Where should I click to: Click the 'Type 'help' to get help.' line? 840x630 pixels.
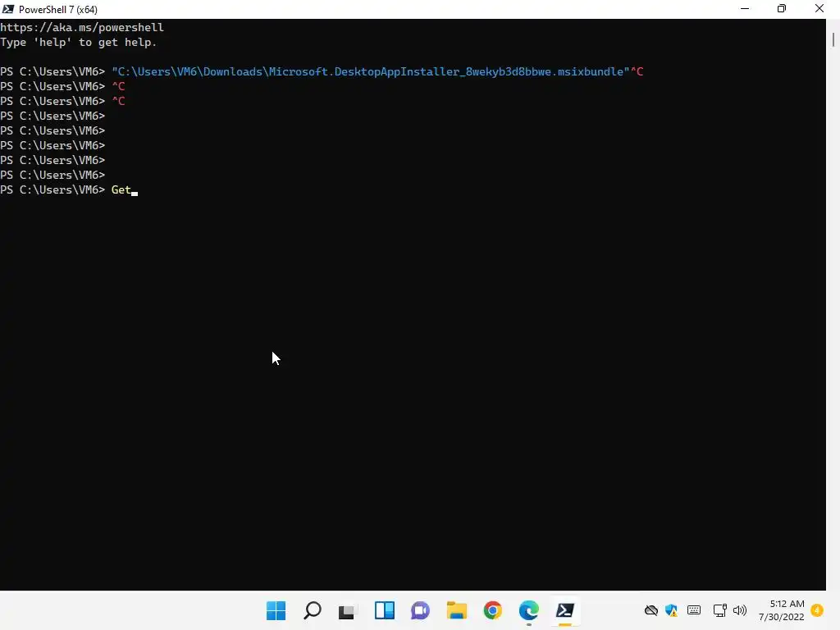pos(78,43)
